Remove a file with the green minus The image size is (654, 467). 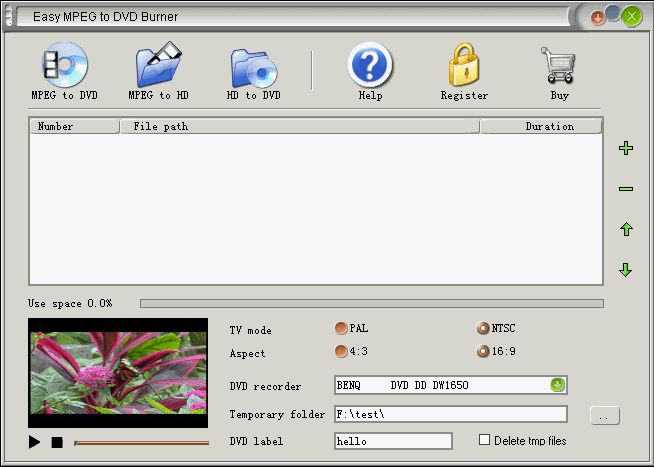626,189
